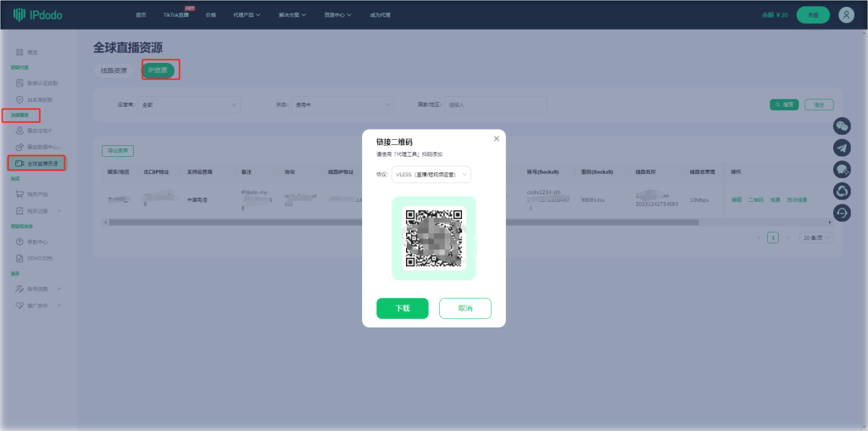
Task: Open 静态住宅IP in the sidebar
Action: click(34, 131)
